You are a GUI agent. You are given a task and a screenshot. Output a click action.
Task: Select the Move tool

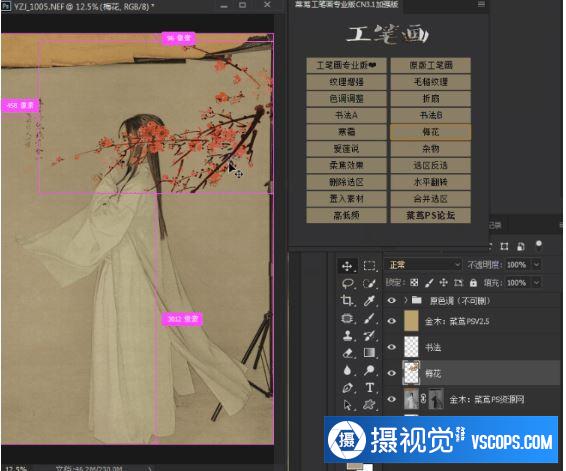[x=347, y=266]
